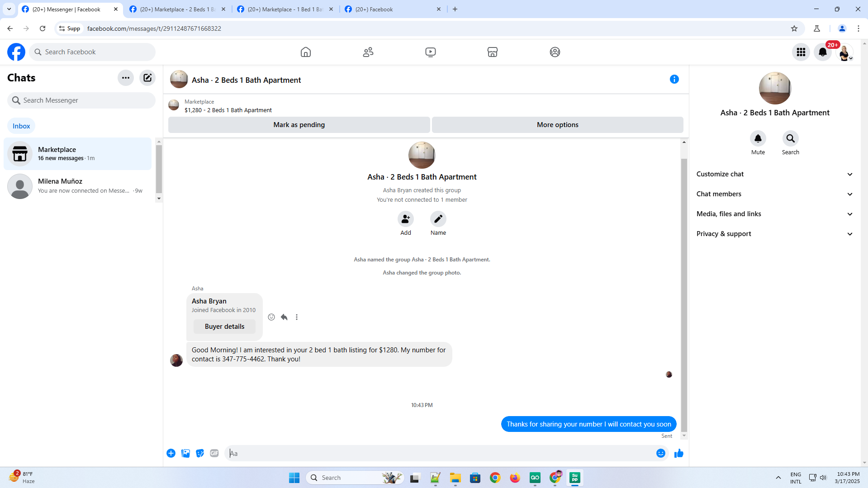Open a new browser tab

point(455,9)
